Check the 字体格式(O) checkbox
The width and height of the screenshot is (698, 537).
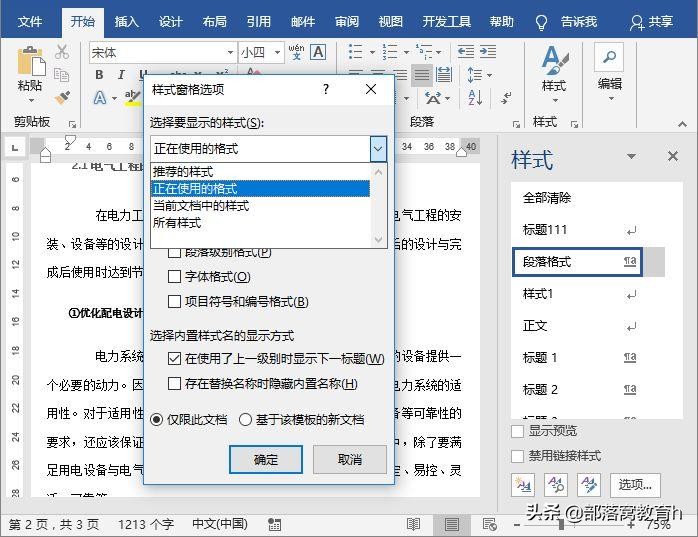tap(174, 277)
